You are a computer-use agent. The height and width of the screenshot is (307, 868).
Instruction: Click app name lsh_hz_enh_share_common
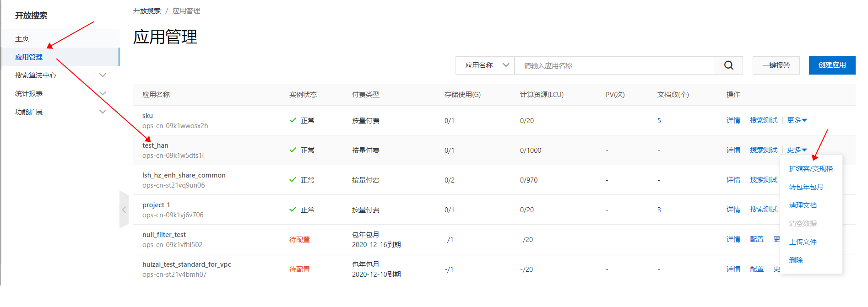184,175
